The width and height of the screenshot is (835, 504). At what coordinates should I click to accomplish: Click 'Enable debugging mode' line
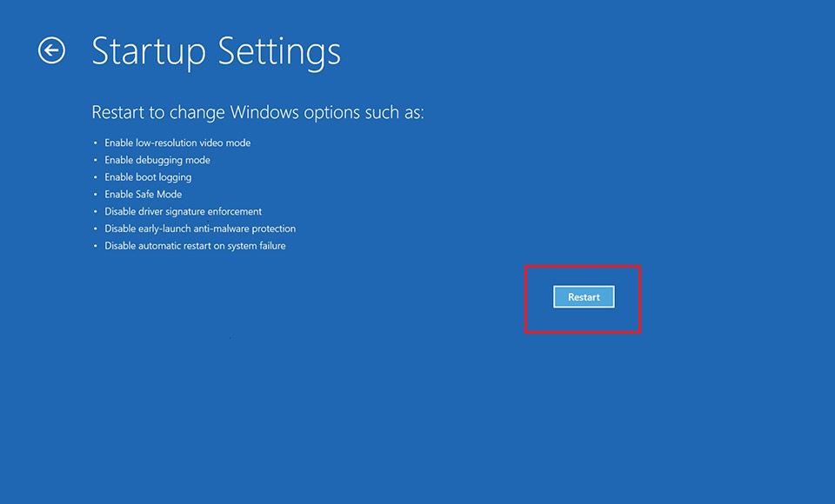point(157,160)
